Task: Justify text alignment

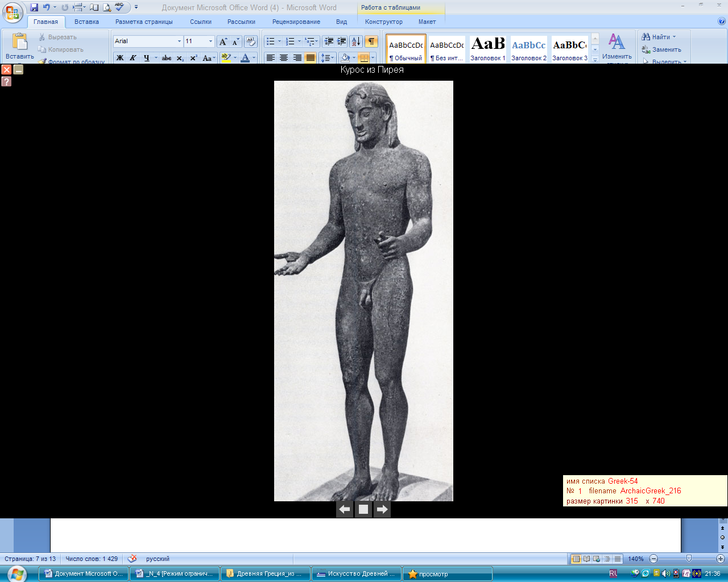Action: [x=311, y=58]
